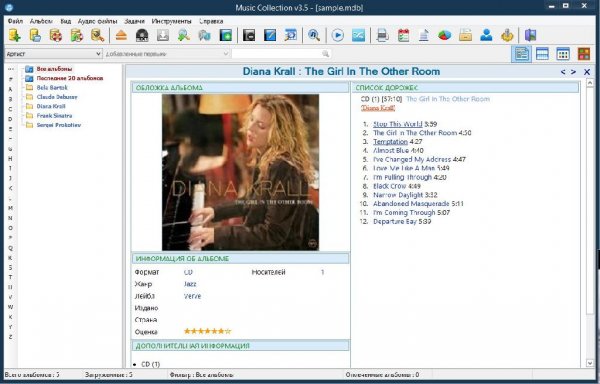Click the open database icon with blue folder

[x=35, y=35]
